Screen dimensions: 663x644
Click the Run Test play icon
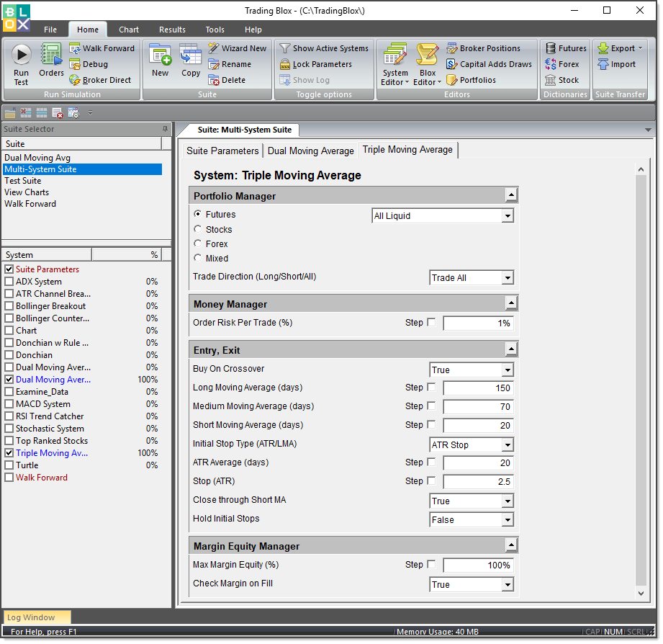click(x=21, y=55)
